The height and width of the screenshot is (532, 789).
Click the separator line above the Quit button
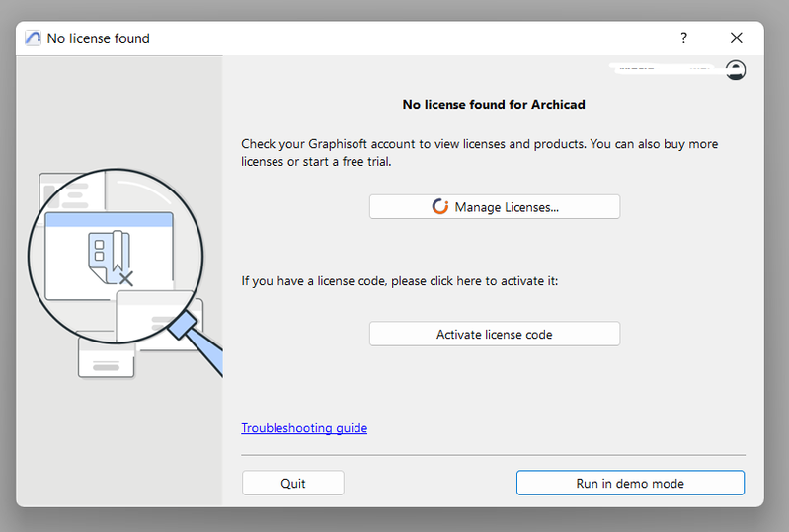494,455
